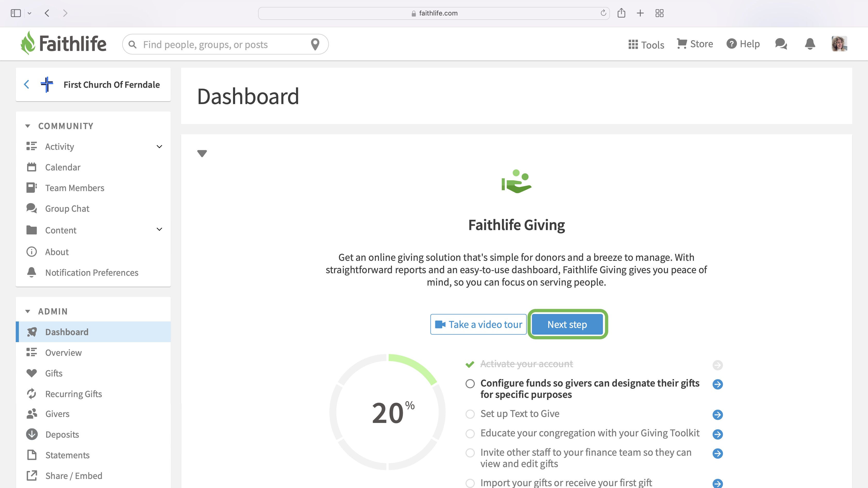Screen dimensions: 868x488
Task: Show Safari tab overview grid
Action: [660, 13]
